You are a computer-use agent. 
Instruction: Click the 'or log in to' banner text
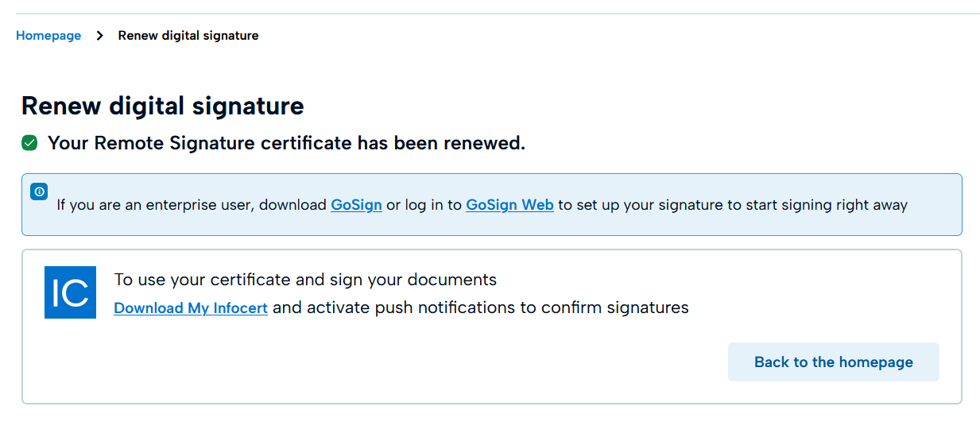(424, 205)
